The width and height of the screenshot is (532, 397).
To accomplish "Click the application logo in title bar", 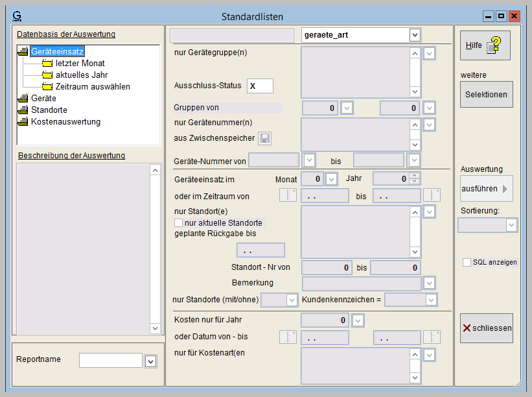I will (17, 16).
